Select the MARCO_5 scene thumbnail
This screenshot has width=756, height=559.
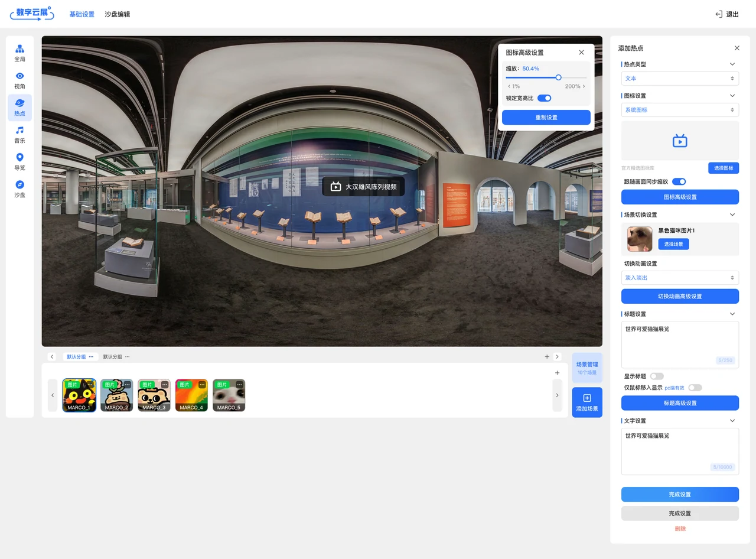pos(229,395)
